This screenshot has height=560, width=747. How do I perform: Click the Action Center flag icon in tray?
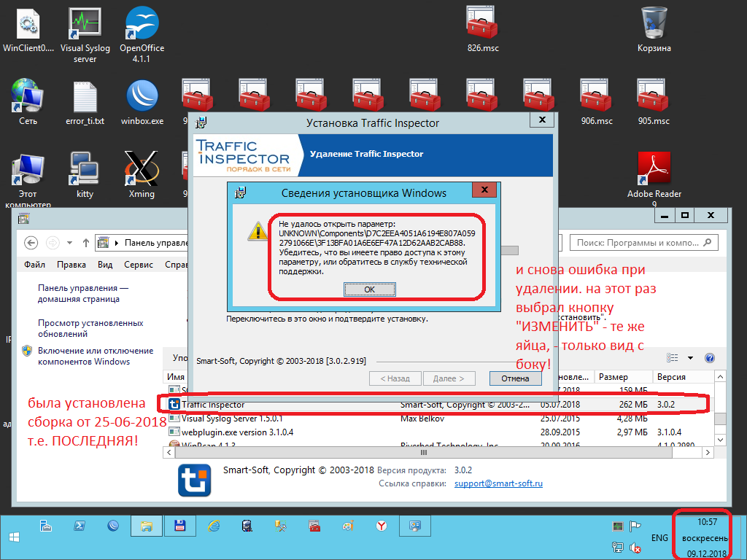point(635,526)
